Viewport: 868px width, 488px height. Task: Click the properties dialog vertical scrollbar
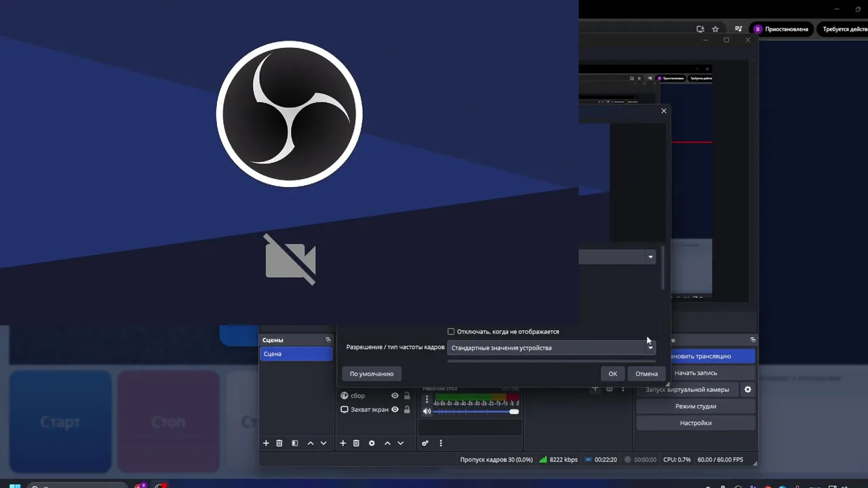coord(663,269)
